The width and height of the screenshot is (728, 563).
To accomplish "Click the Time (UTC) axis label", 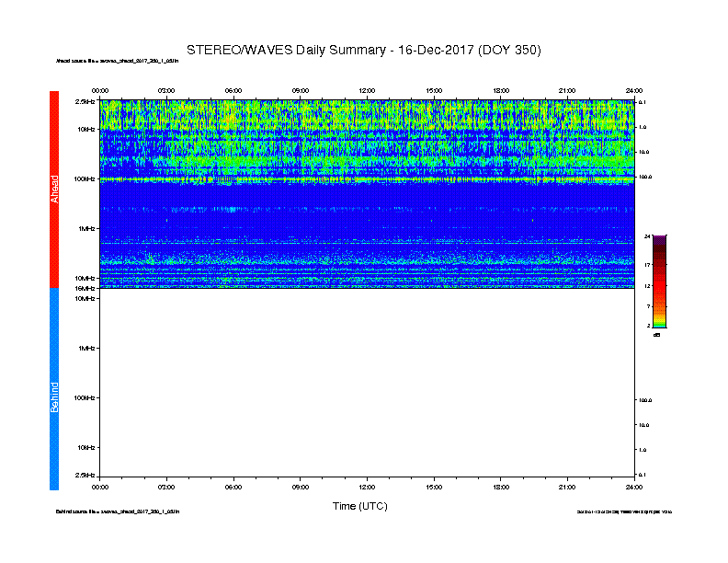I will tap(359, 506).
